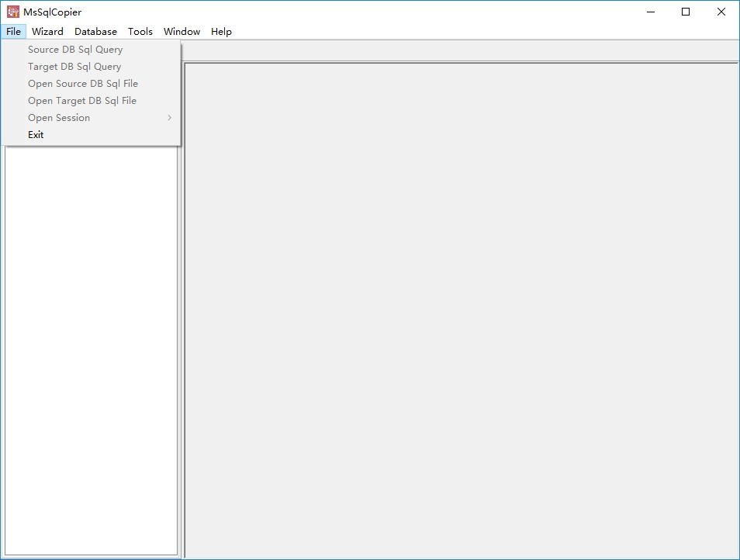Click the vertical splitter between panels
The image size is (740, 560).
pos(182,349)
